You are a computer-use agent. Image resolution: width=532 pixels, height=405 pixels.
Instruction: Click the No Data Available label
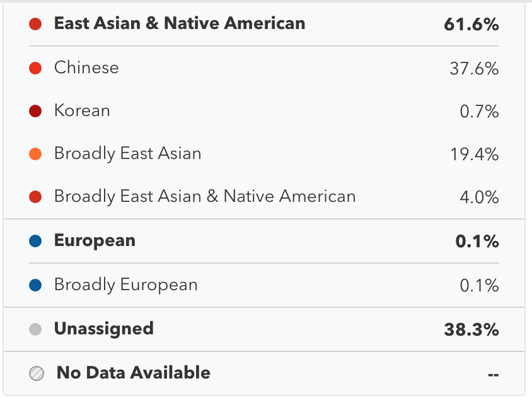[134, 373]
